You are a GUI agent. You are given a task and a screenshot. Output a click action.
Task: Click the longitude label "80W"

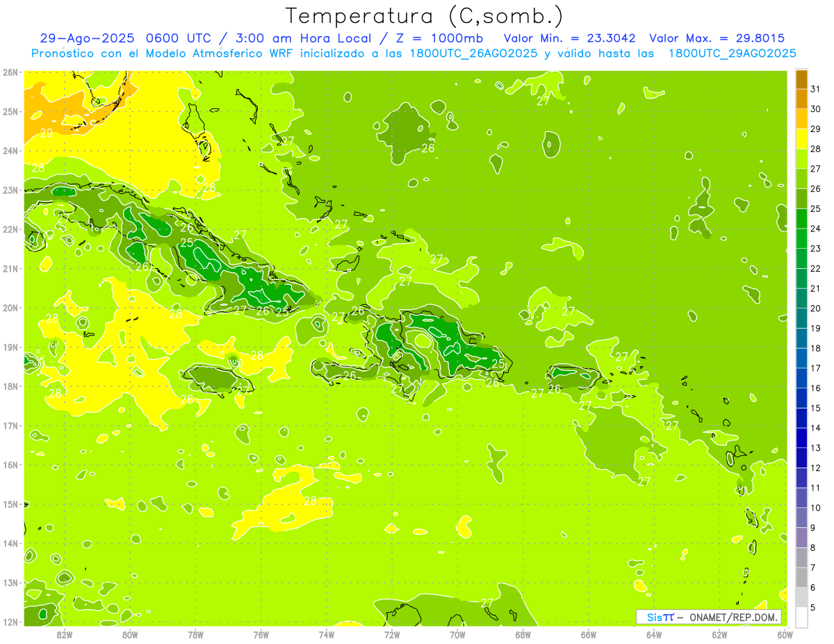click(x=130, y=635)
